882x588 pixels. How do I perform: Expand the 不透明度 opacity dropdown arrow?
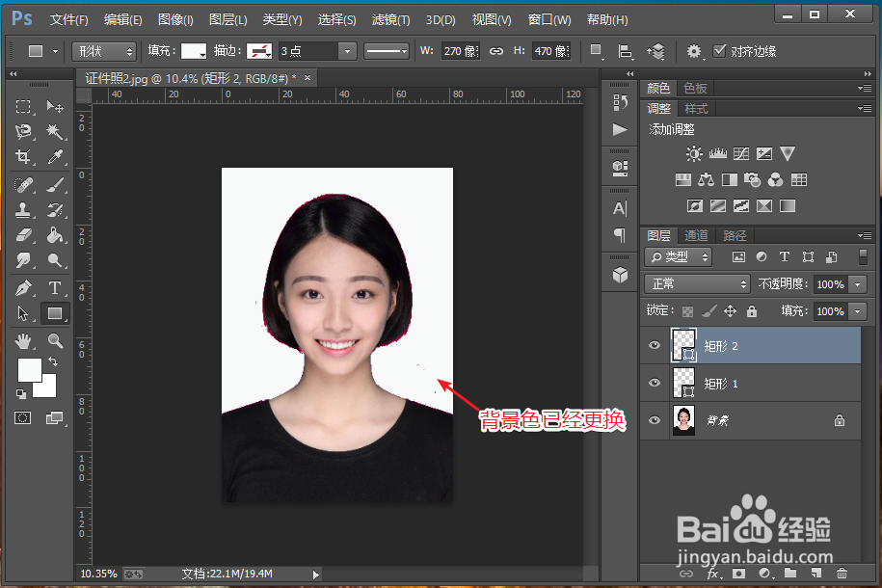coord(857,284)
